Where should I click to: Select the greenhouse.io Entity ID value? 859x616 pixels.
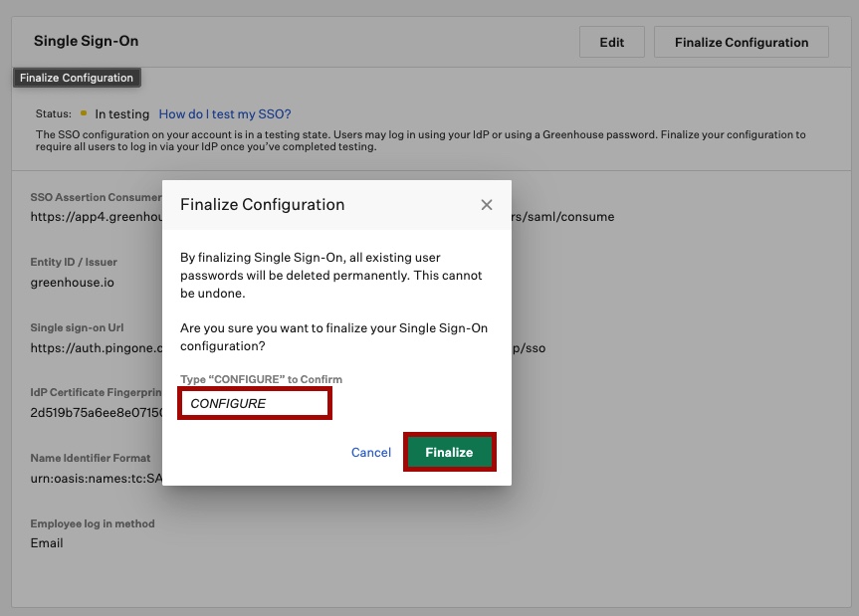tap(72, 282)
